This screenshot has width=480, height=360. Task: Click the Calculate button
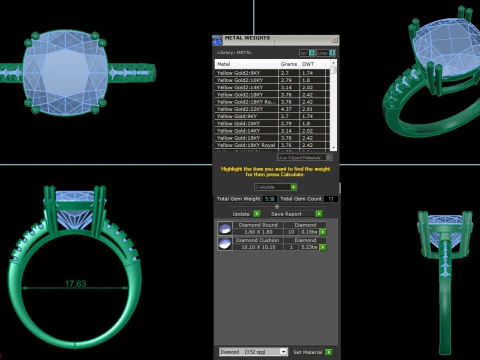click(x=275, y=187)
